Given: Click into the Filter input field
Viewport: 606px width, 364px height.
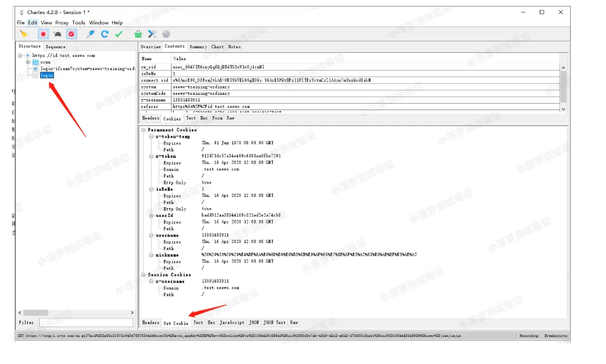Looking at the screenshot, I should [x=86, y=323].
